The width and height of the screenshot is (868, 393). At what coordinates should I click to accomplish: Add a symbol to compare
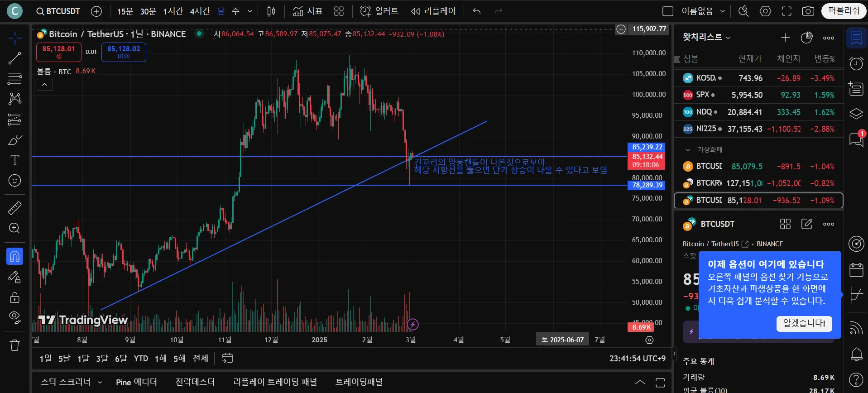pyautogui.click(x=96, y=11)
